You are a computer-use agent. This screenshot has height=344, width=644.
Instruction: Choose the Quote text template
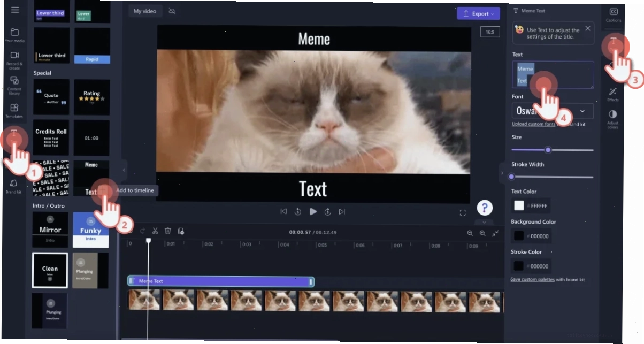tap(51, 97)
